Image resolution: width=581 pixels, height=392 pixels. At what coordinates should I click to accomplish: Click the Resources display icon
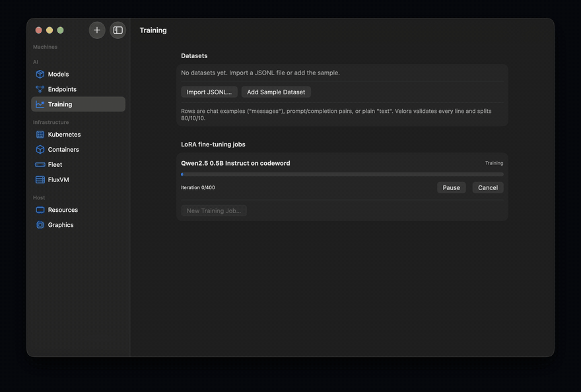click(x=40, y=210)
